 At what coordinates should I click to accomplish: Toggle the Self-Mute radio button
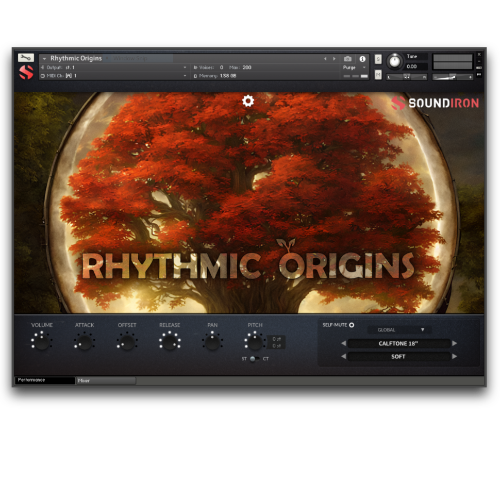(x=352, y=325)
